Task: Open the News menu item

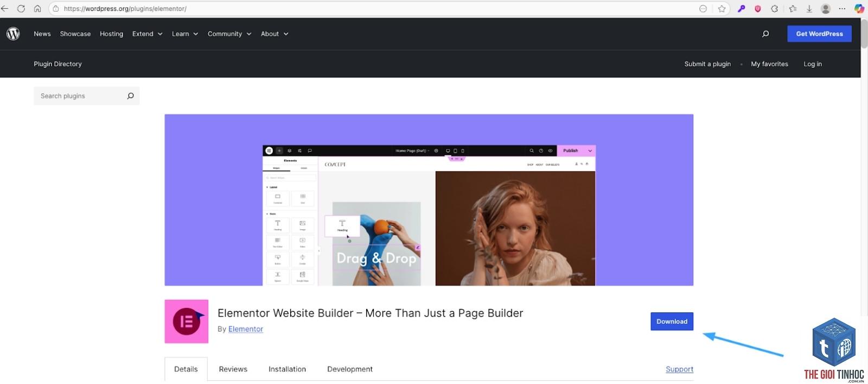Action: (x=42, y=34)
